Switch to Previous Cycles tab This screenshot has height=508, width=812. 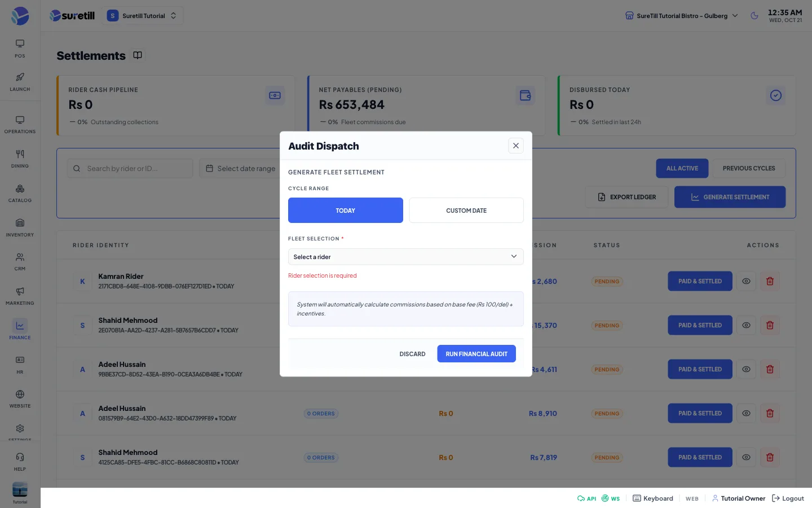coord(749,168)
